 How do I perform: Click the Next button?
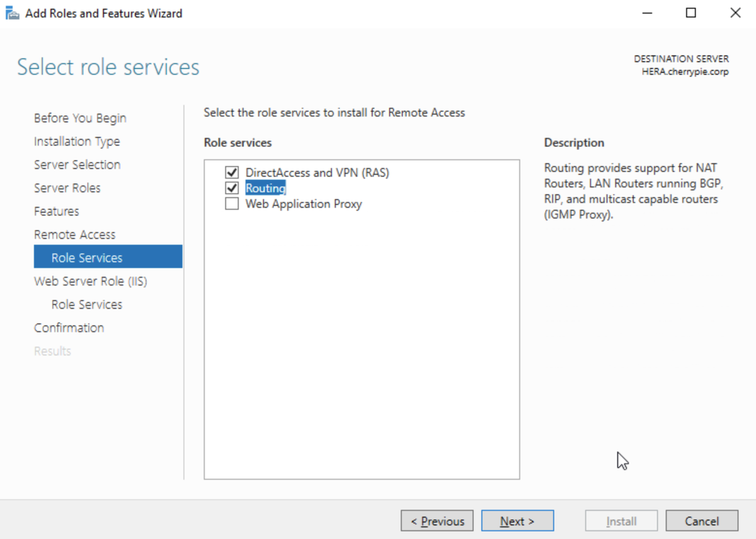pyautogui.click(x=517, y=521)
